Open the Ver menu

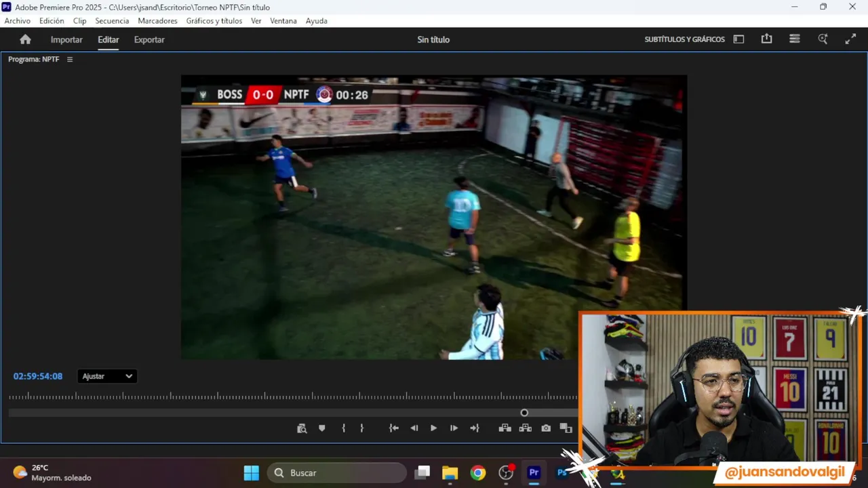(x=256, y=21)
